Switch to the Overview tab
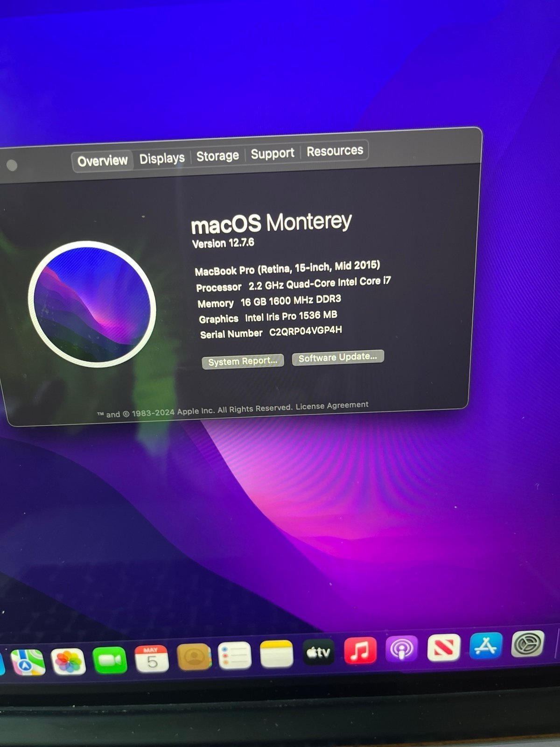560x747 pixels. point(102,161)
